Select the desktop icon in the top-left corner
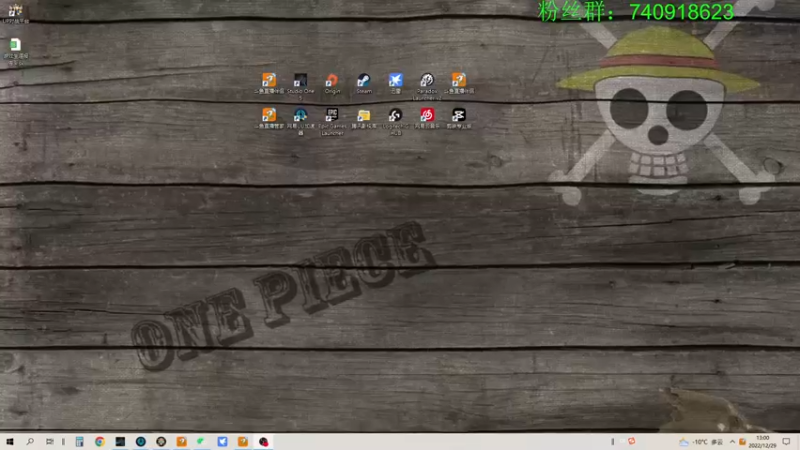Image resolution: width=800 pixels, height=450 pixels. 15,13
